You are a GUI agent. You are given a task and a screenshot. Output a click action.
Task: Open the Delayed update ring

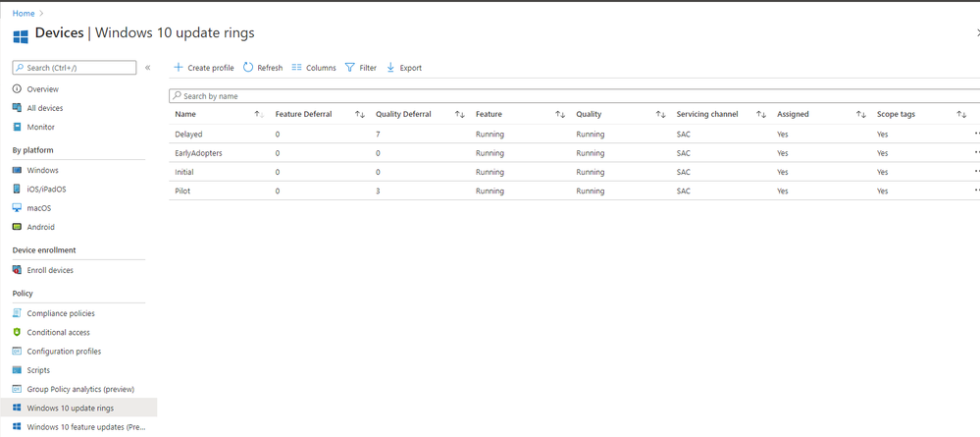(188, 134)
